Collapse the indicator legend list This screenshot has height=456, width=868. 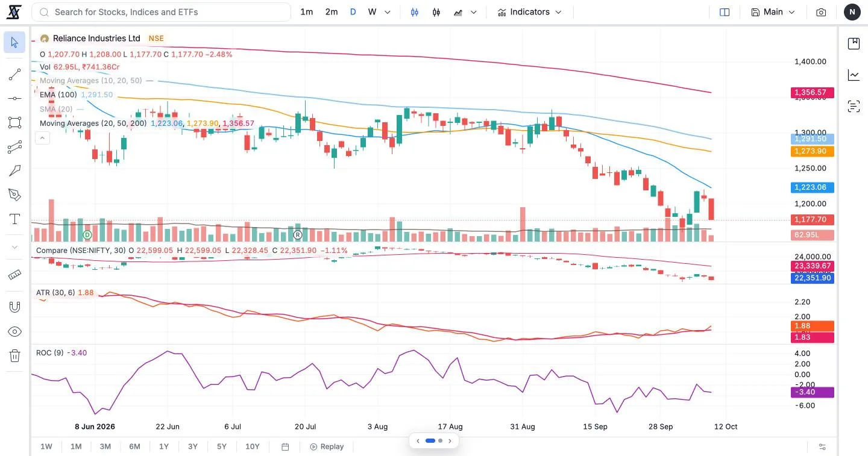(42, 138)
